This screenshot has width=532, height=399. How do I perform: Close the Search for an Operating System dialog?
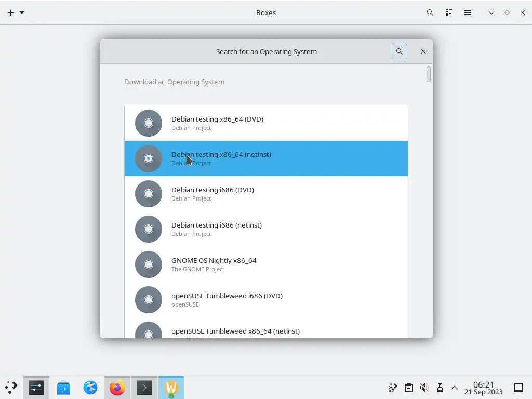click(x=423, y=51)
